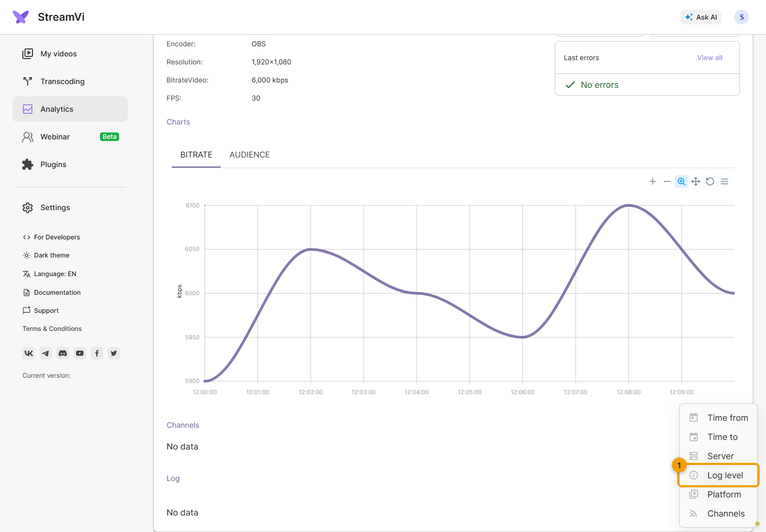Open user avatar S menu
The image size is (766, 532).
(x=742, y=17)
